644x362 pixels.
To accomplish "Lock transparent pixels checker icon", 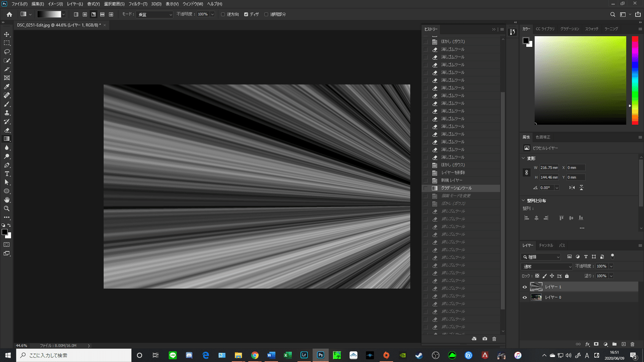I will pos(537,276).
